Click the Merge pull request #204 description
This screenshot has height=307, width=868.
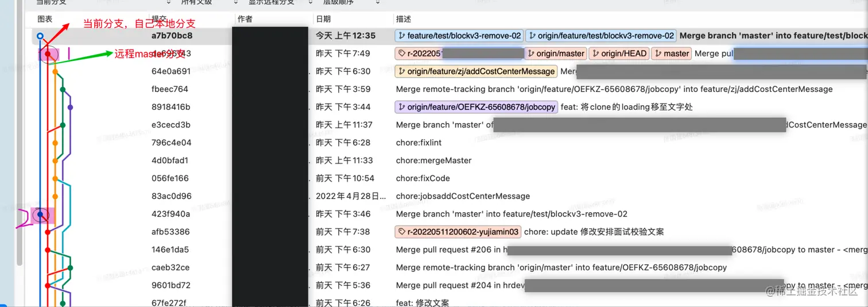click(x=631, y=285)
